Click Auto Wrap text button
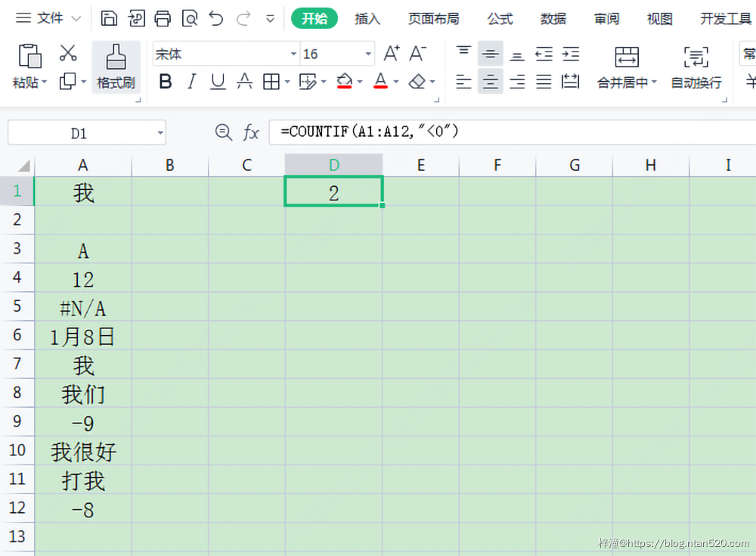Viewport: 756px width, 556px height. 696,67
